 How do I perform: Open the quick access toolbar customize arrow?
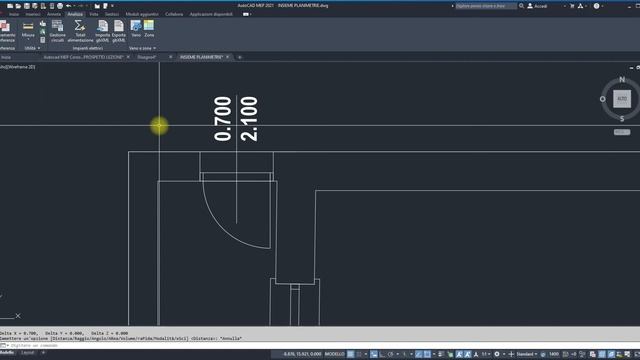[112, 6]
